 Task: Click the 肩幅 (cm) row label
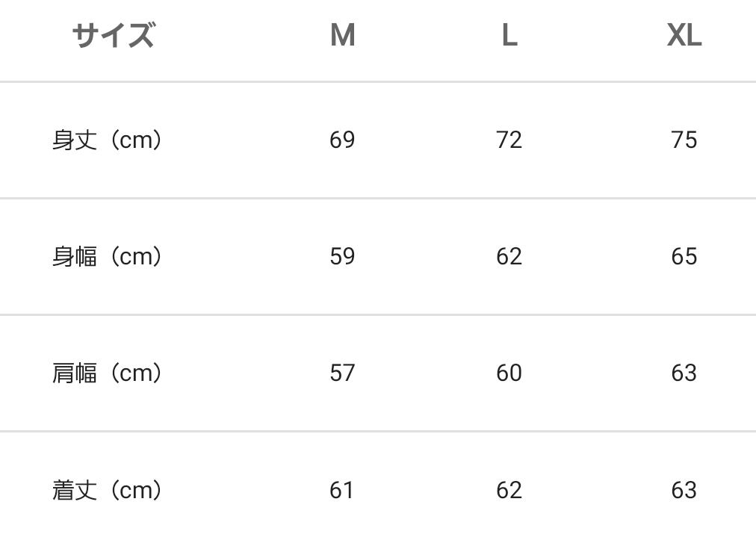tap(108, 373)
